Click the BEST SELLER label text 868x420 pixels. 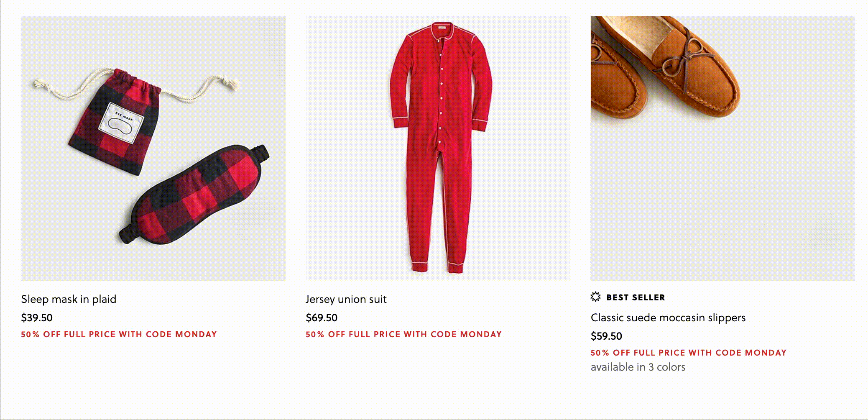click(x=636, y=297)
